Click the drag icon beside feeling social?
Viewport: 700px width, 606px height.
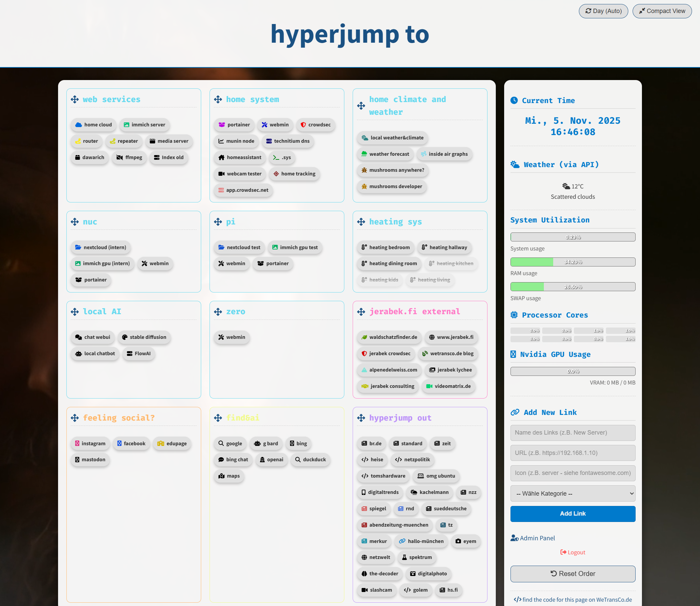75,418
